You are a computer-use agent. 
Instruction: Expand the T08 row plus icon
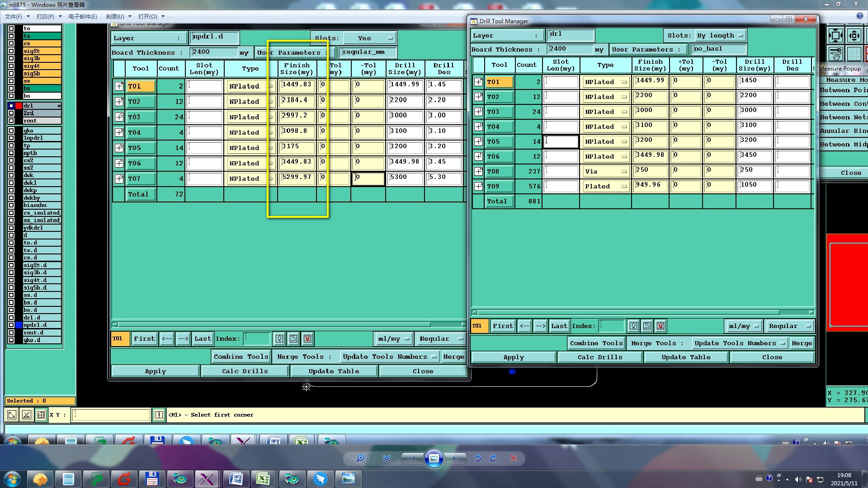478,171
